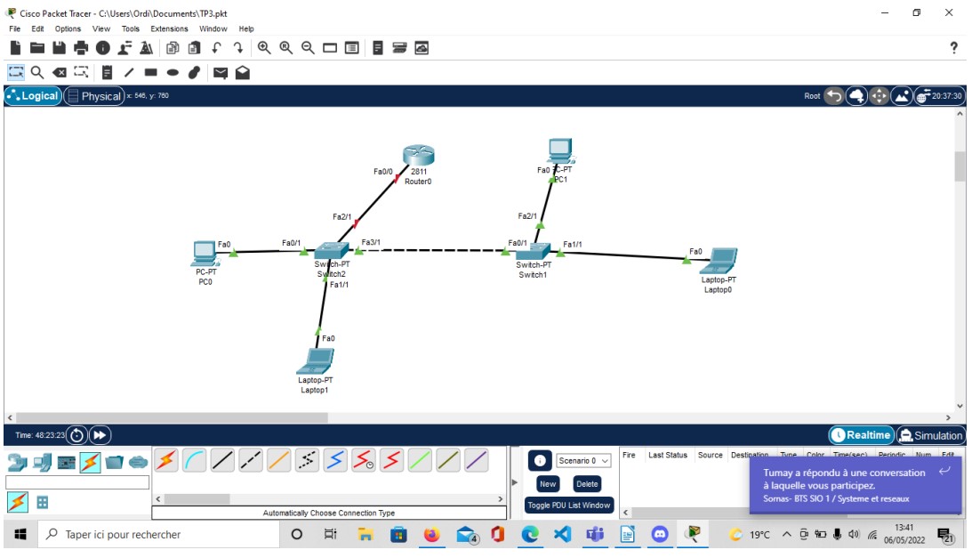
Task: Switch to Simulation mode
Action: pos(930,435)
